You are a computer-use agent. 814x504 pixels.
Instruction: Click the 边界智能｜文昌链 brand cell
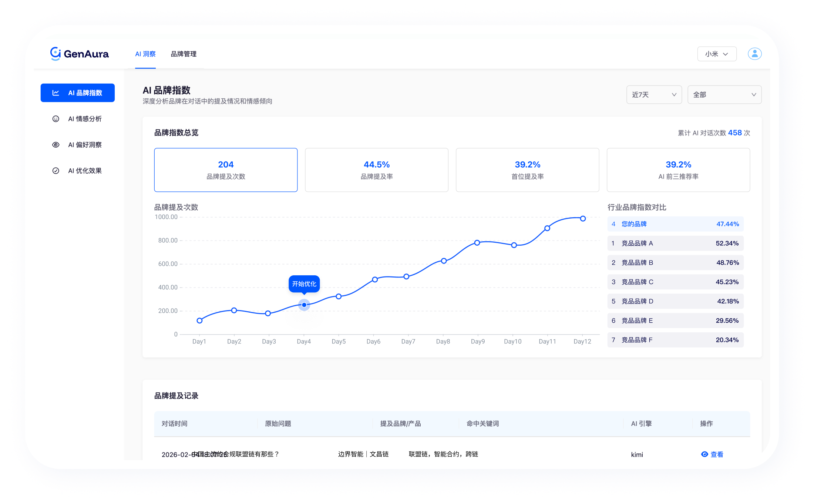click(363, 454)
